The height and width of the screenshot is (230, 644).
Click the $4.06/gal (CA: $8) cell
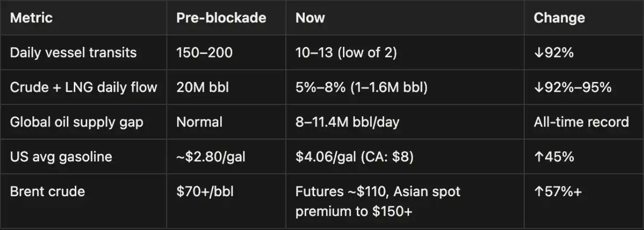point(355,157)
